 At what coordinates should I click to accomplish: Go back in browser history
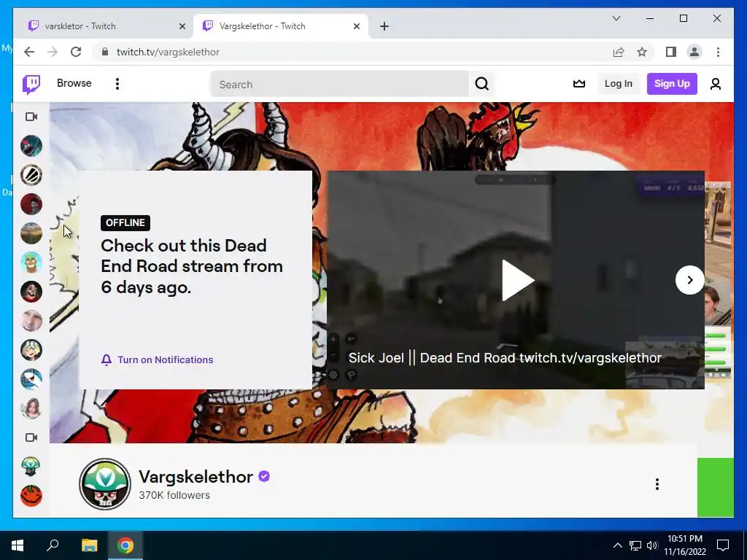click(29, 52)
